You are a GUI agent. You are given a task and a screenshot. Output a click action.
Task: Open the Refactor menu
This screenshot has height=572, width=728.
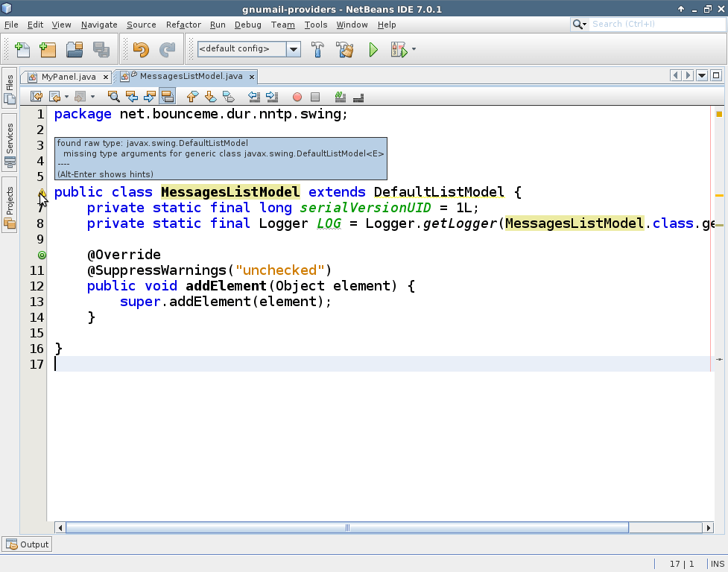point(183,25)
